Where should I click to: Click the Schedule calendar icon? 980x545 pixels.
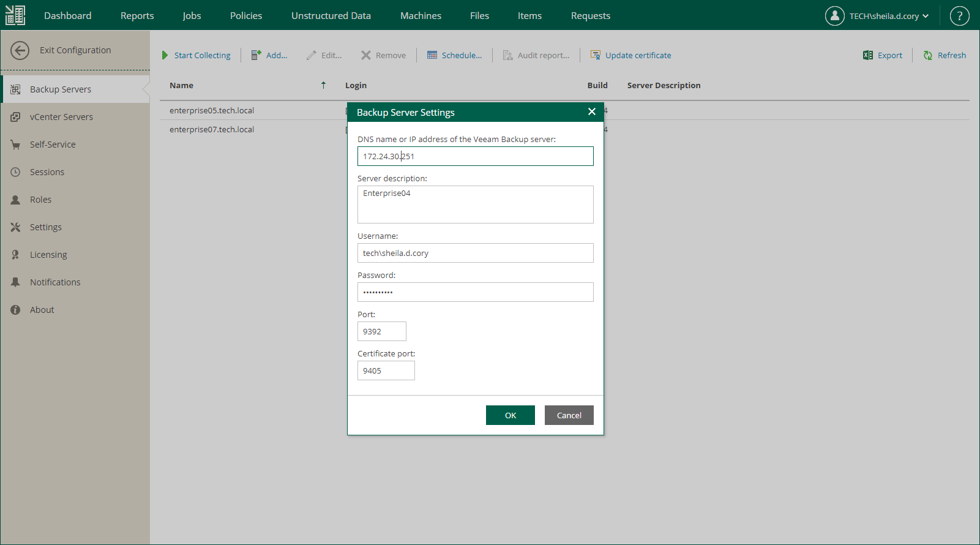pos(432,55)
